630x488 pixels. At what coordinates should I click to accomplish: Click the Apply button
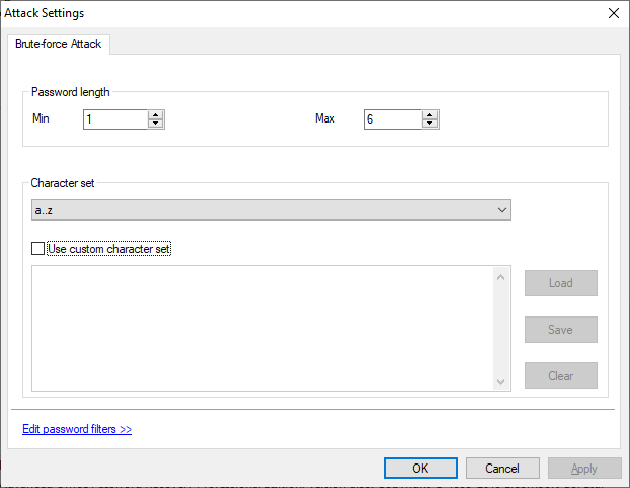(584, 468)
